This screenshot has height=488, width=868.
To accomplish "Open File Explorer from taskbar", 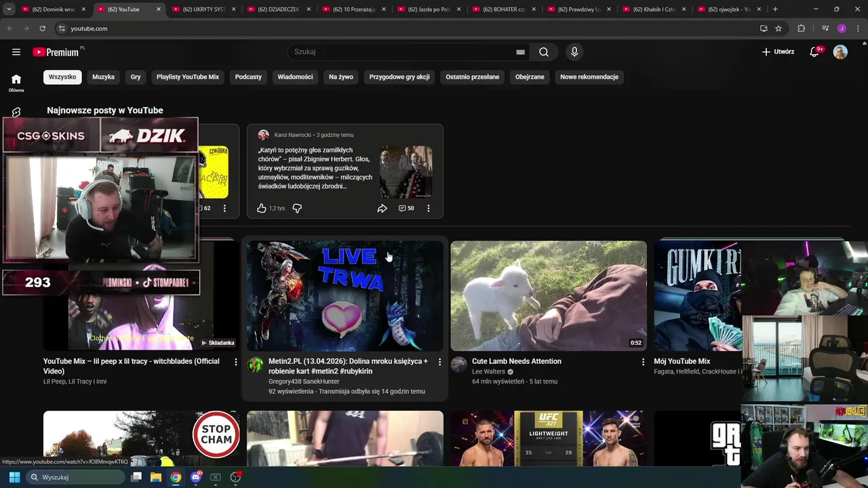I will (156, 477).
